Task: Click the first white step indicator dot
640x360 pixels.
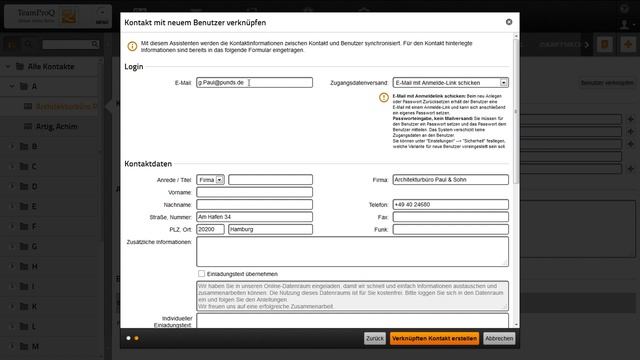Action: coord(129,338)
